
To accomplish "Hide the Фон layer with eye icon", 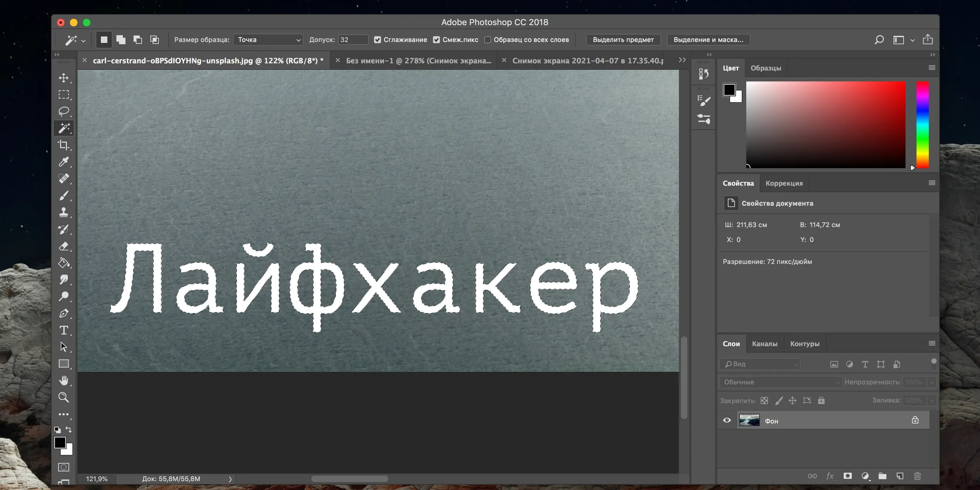I will click(x=727, y=420).
